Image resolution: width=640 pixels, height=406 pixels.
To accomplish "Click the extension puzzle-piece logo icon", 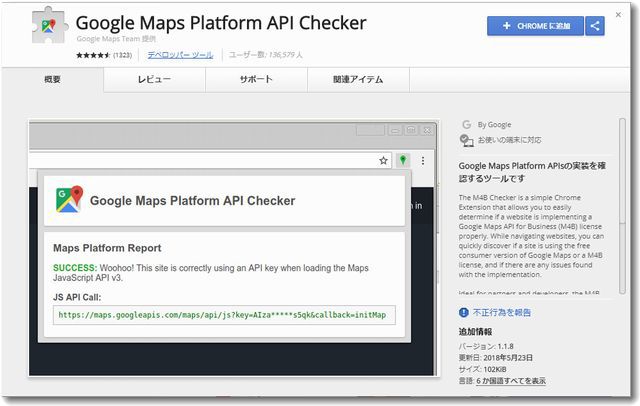I will pyautogui.click(x=50, y=25).
